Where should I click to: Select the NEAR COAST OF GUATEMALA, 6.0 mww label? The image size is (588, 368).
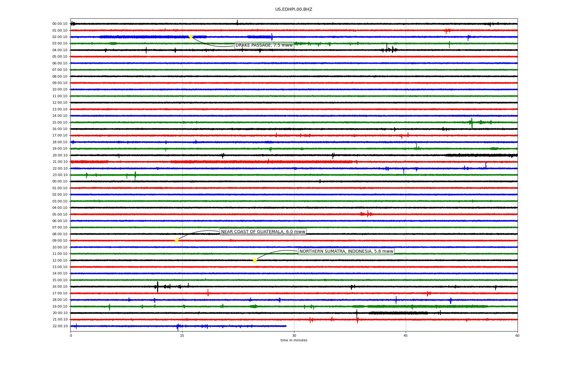tap(263, 232)
